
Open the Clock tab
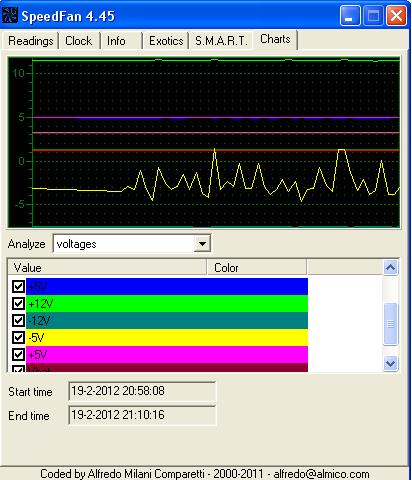click(79, 41)
